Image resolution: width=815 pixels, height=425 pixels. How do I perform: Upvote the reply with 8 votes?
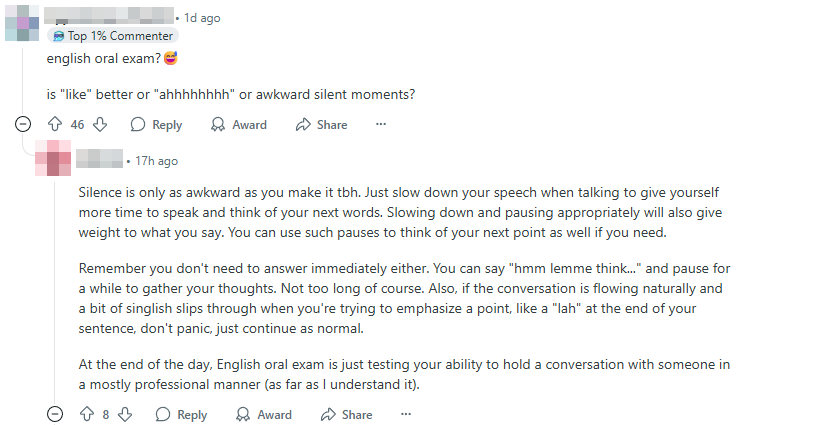point(86,415)
